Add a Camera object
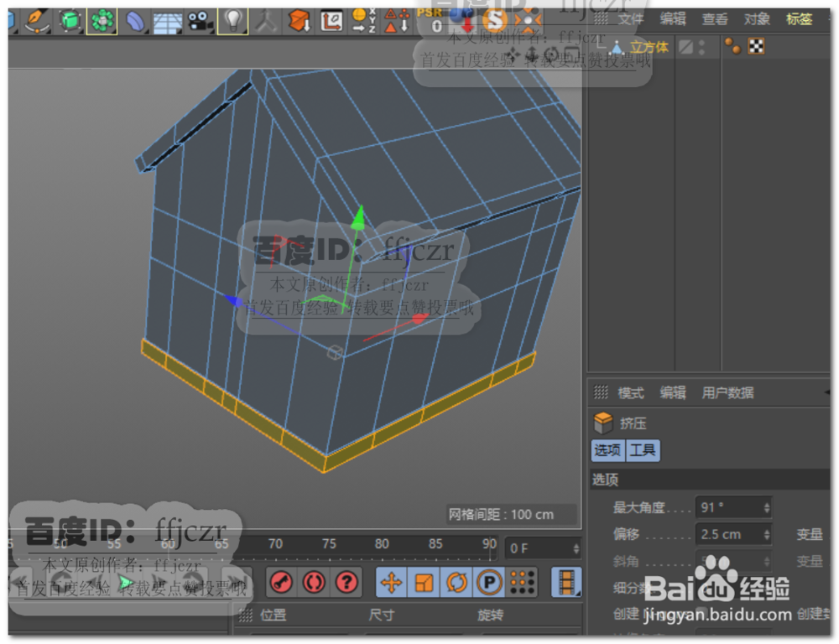839x644 pixels. click(201, 22)
